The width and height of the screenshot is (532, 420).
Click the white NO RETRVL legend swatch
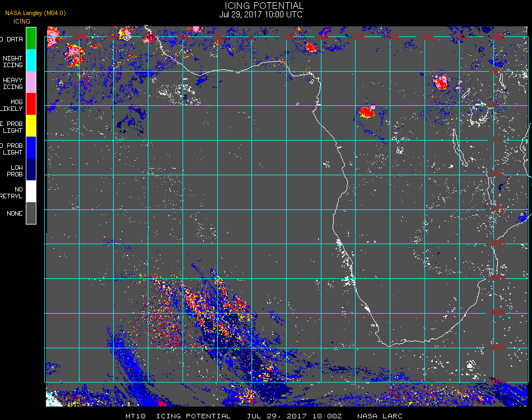31,192
